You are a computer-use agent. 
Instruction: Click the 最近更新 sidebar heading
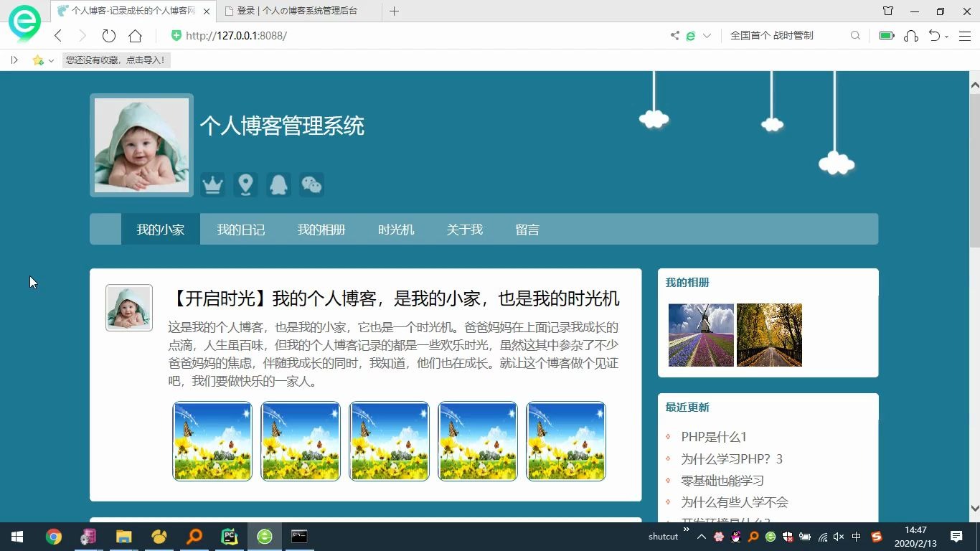687,408
